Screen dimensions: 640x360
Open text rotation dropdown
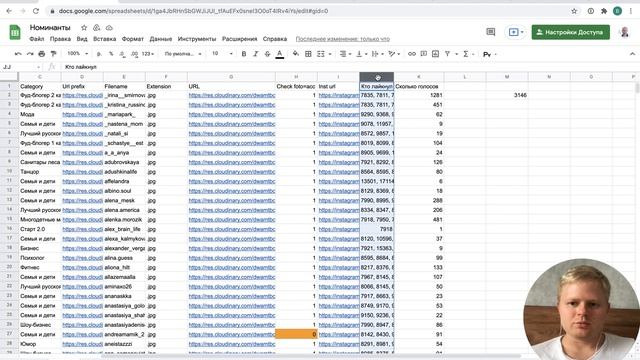tap(393, 54)
